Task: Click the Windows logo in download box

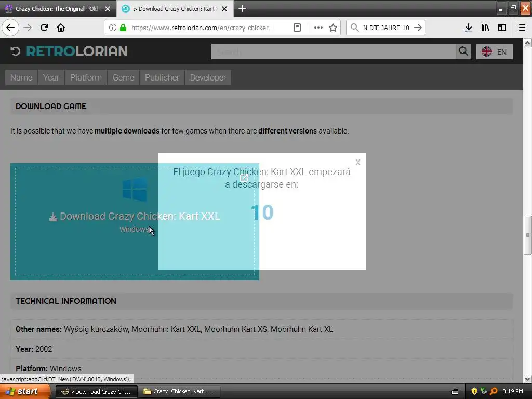Action: click(135, 189)
